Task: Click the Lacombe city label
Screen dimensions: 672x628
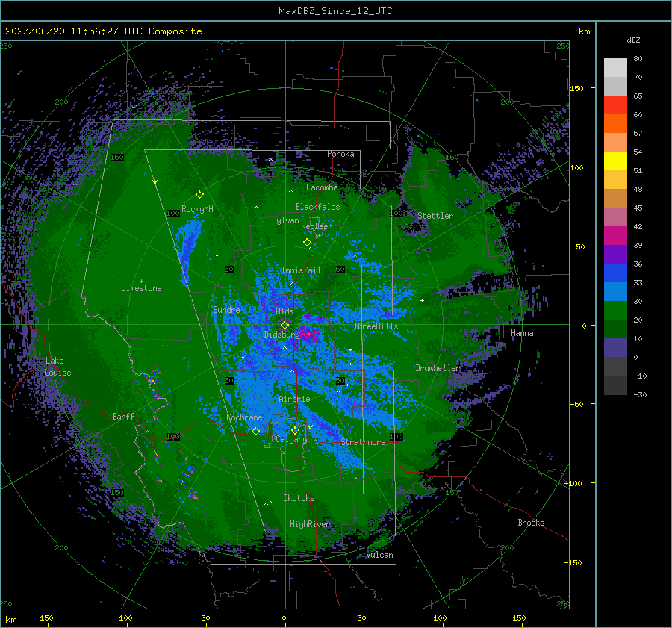Action: point(322,187)
